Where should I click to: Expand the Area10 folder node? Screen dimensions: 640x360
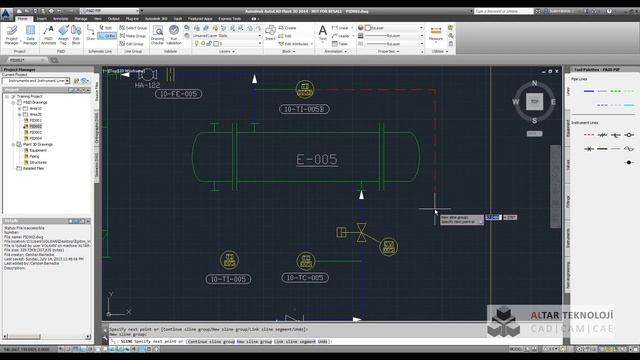(x=19, y=109)
